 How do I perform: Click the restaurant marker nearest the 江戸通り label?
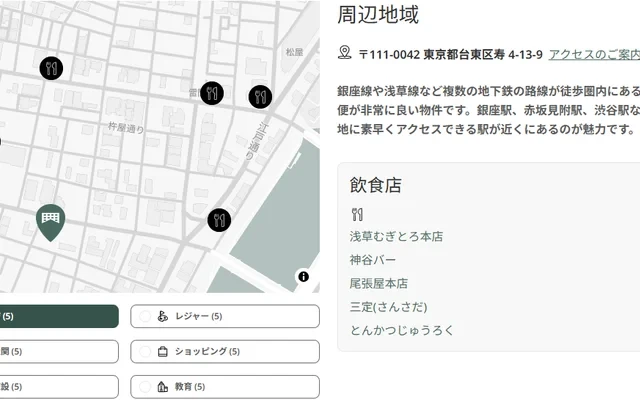260,97
